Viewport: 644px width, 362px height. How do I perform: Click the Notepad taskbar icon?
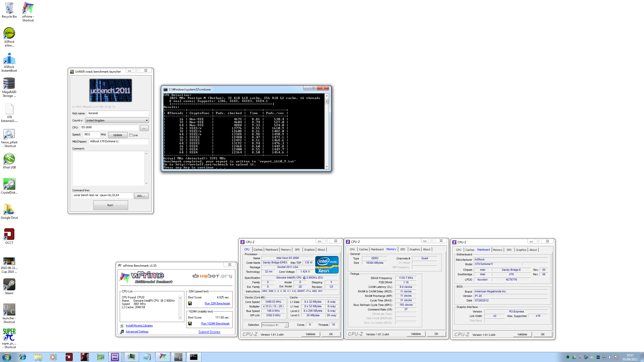147,357
